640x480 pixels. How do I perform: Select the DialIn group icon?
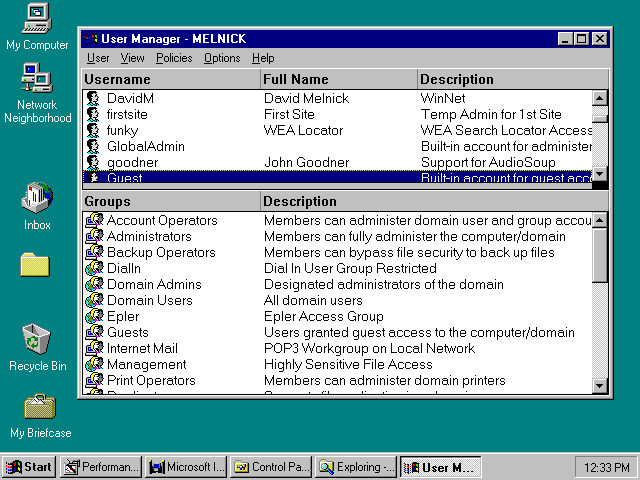94,268
